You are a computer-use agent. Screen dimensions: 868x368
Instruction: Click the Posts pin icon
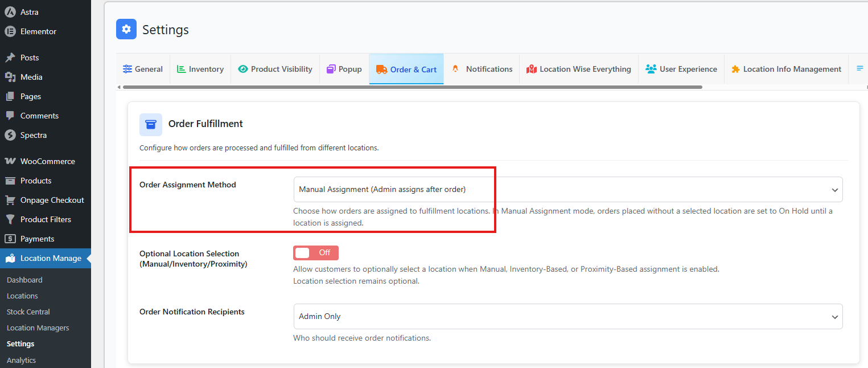click(10, 58)
